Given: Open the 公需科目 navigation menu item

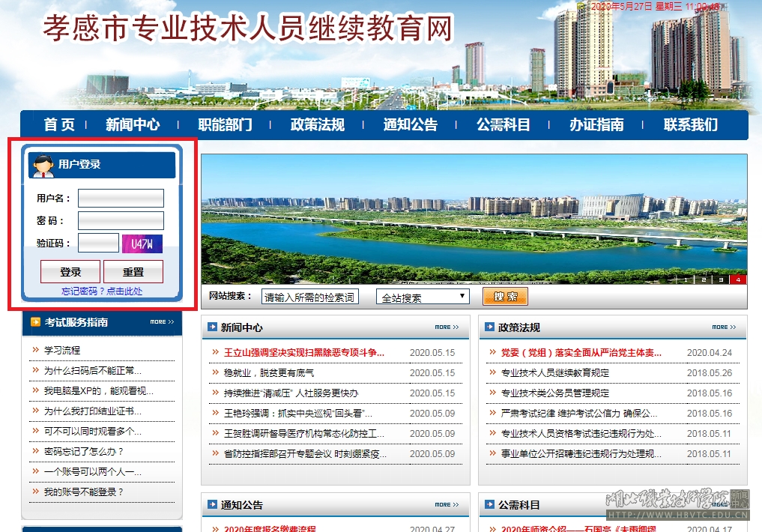Looking at the screenshot, I should point(503,124).
